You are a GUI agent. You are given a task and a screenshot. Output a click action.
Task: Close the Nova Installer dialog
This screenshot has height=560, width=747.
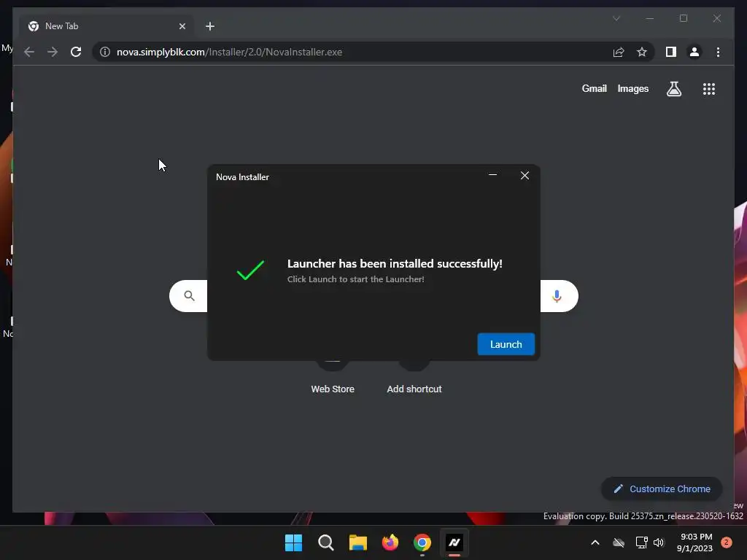525,175
